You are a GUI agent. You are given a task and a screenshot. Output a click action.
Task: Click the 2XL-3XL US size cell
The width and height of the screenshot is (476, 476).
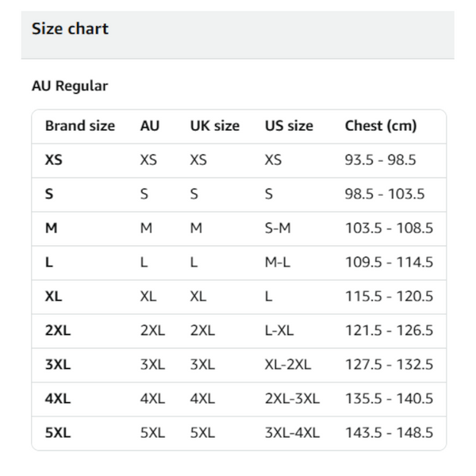pyautogui.click(x=292, y=399)
